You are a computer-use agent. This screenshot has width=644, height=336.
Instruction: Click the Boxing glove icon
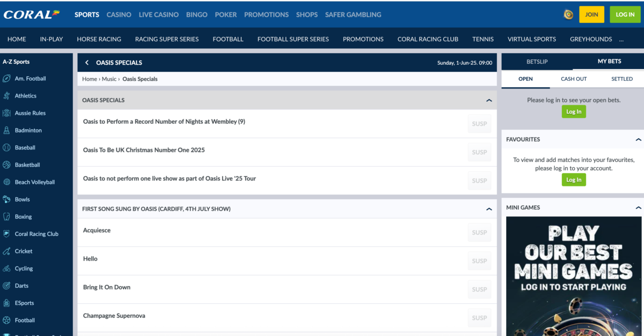point(6,216)
